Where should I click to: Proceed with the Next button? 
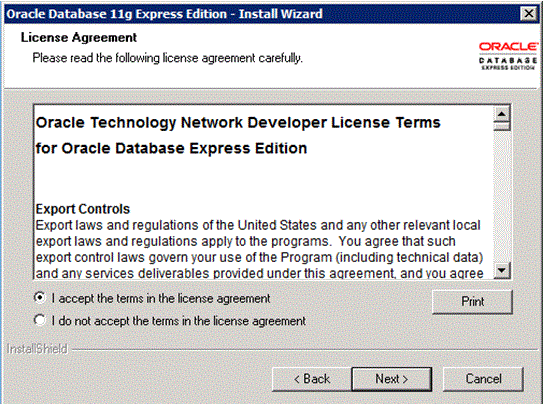pos(392,379)
